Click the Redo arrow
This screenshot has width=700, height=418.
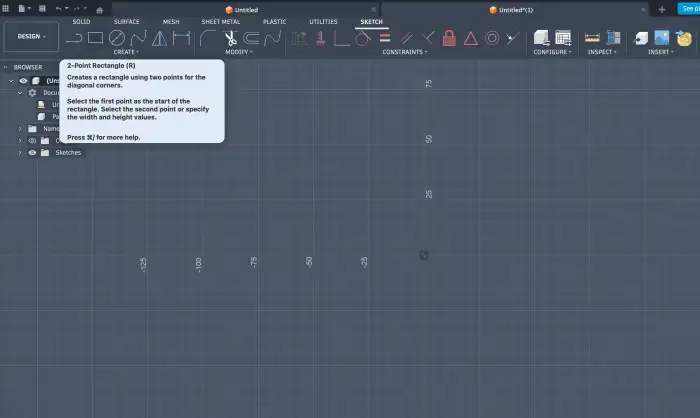click(x=77, y=8)
